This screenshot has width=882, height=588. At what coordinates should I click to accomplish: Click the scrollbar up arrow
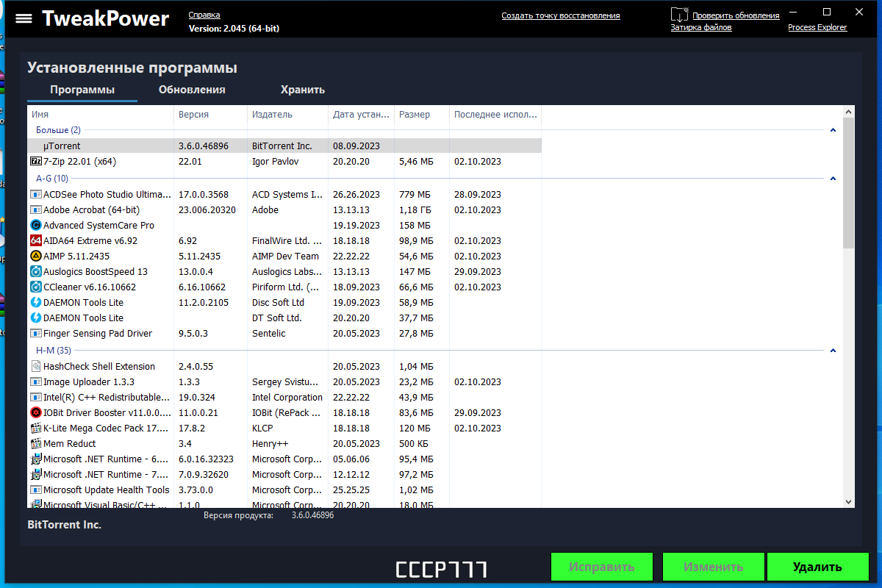[849, 112]
